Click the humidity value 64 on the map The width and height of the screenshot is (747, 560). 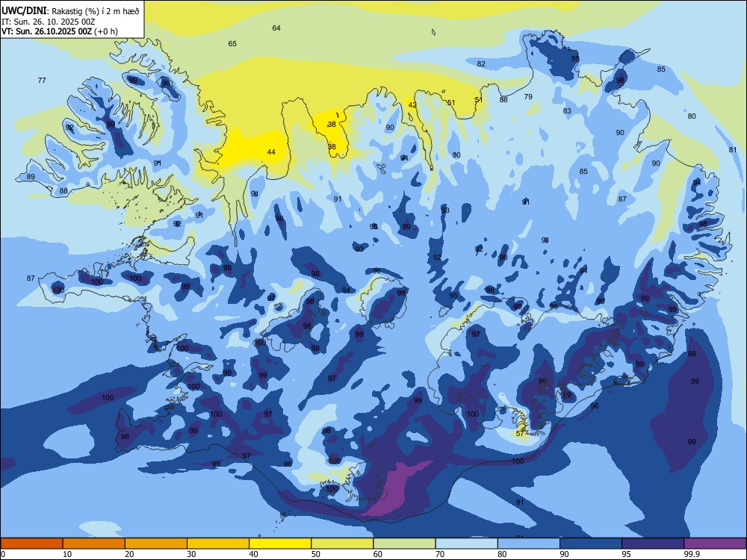(x=276, y=28)
